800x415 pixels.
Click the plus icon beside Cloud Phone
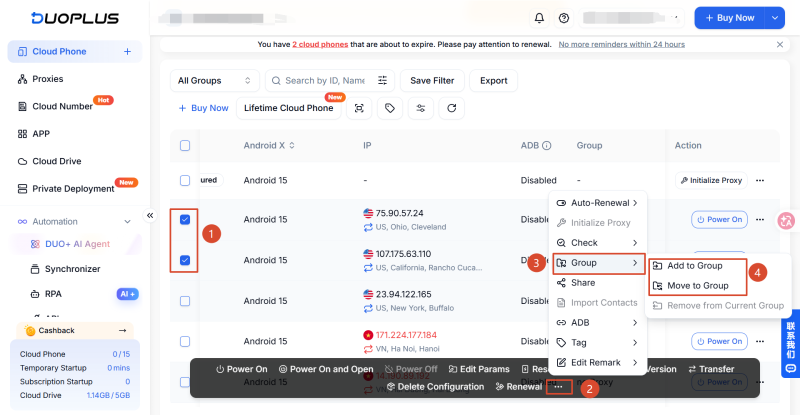(x=127, y=52)
